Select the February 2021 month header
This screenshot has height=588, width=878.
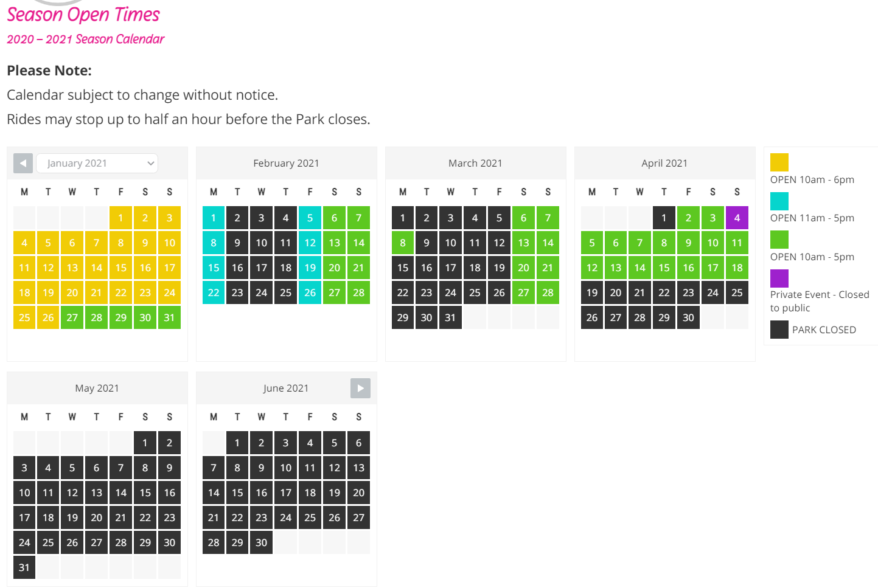286,163
